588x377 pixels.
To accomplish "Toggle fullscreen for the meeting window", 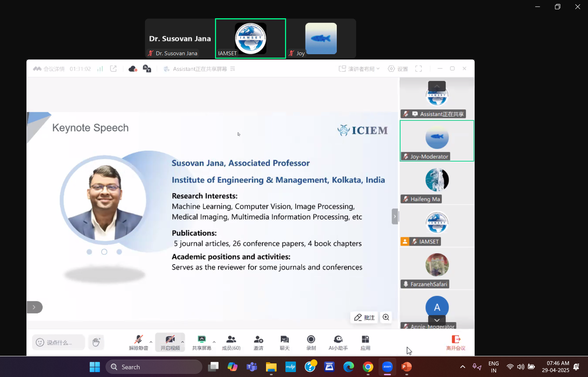I will click(x=418, y=69).
